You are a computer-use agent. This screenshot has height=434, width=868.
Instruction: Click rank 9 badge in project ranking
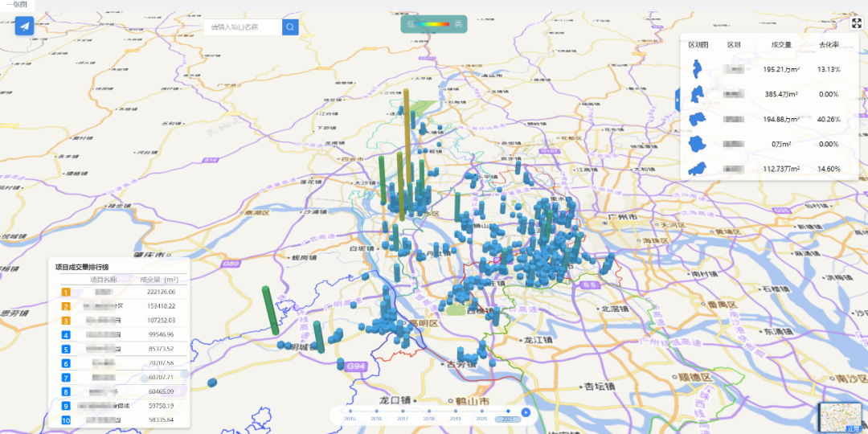[x=66, y=407]
